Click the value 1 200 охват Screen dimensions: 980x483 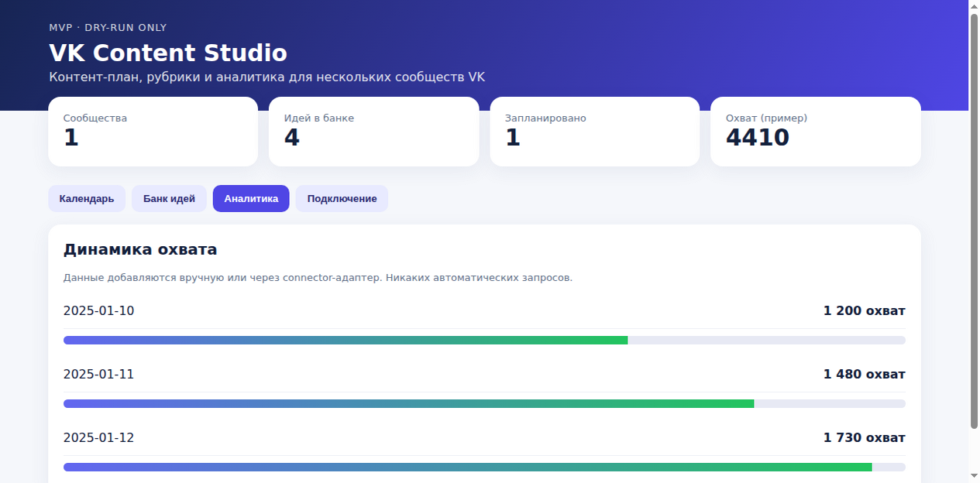(864, 311)
